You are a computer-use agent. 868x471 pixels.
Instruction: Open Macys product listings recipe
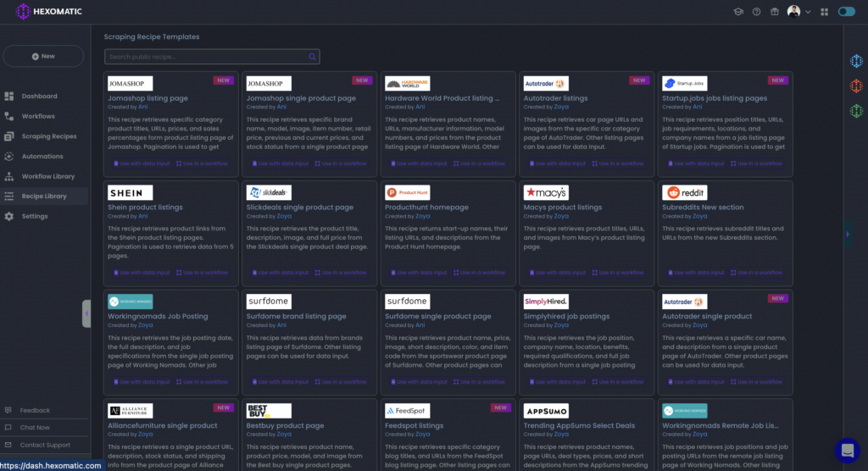pos(563,207)
